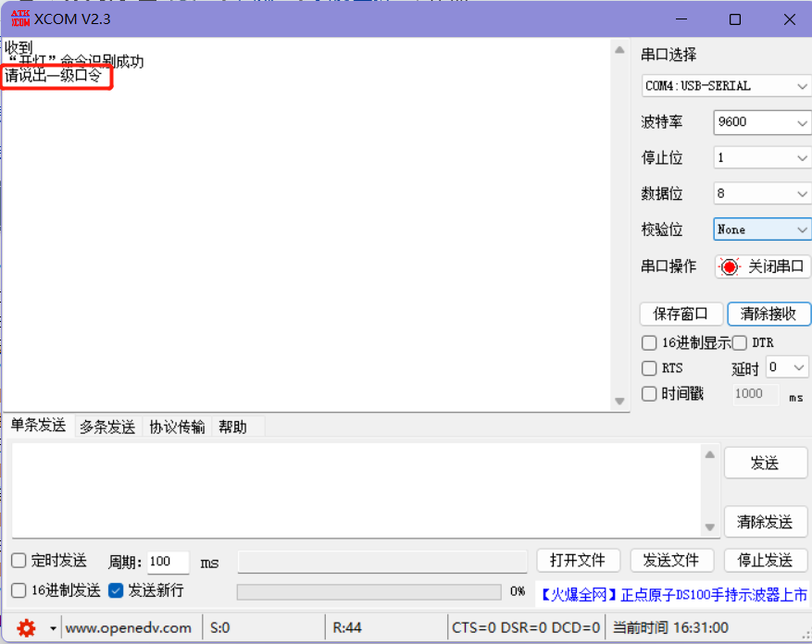The width and height of the screenshot is (812, 644).
Task: Click the received text 请说出一级口令
Action: coord(53,76)
